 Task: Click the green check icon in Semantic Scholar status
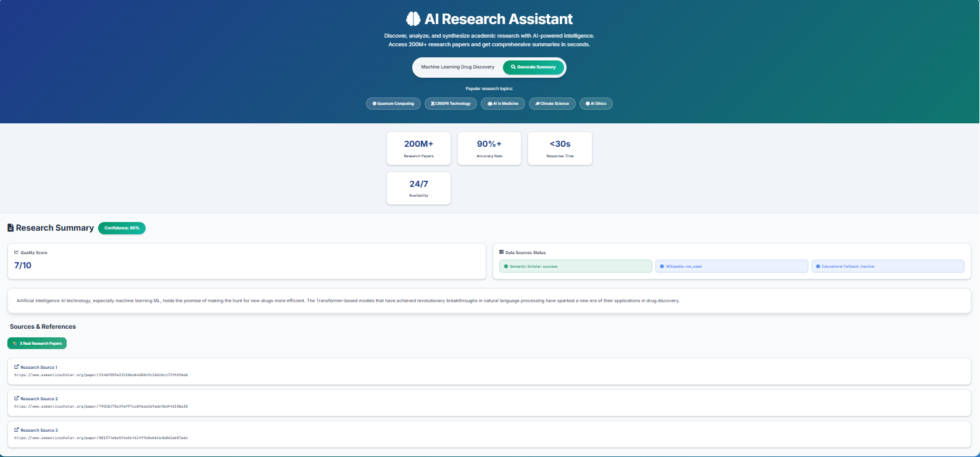[x=506, y=266]
